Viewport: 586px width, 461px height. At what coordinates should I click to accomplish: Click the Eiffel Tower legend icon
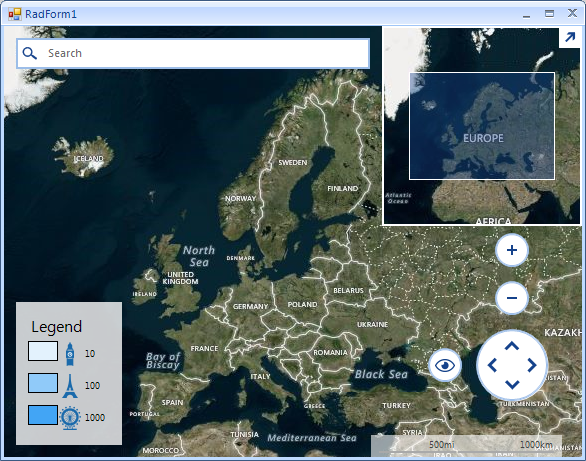pyautogui.click(x=70, y=386)
